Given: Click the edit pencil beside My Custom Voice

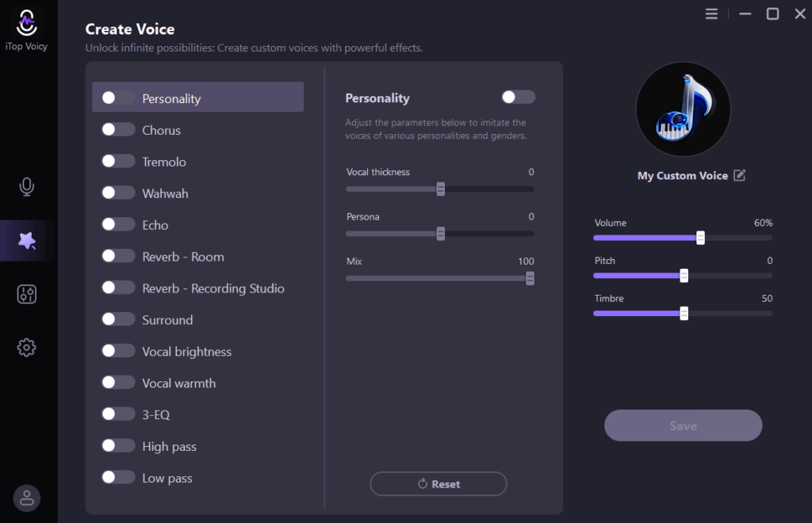Looking at the screenshot, I should click(739, 176).
